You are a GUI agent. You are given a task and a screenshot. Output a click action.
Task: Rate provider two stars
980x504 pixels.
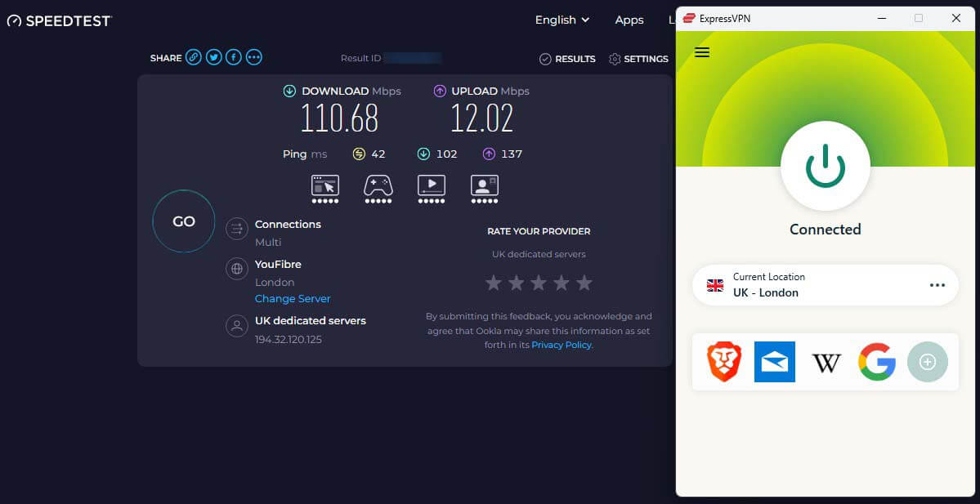click(x=517, y=283)
